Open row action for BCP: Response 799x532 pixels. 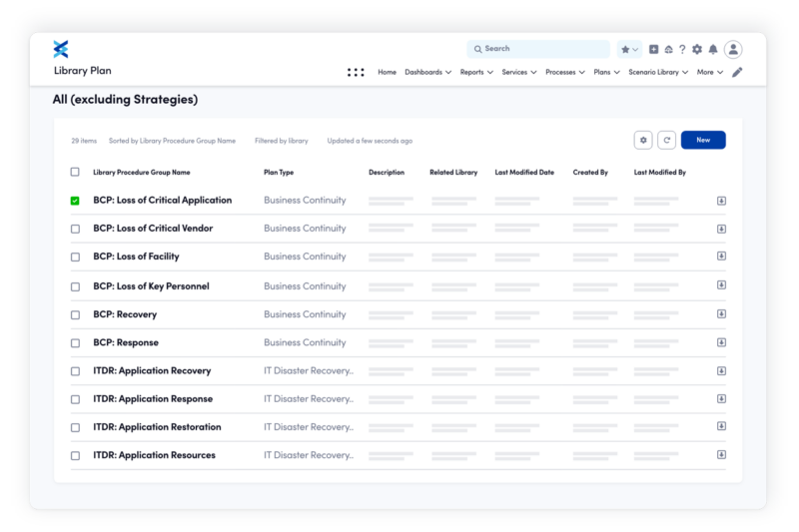(721, 342)
